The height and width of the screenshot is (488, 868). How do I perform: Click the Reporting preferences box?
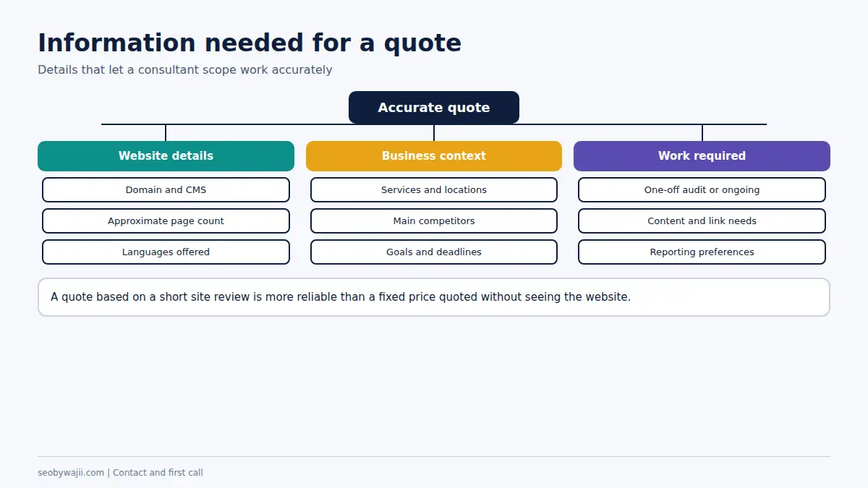coord(702,252)
